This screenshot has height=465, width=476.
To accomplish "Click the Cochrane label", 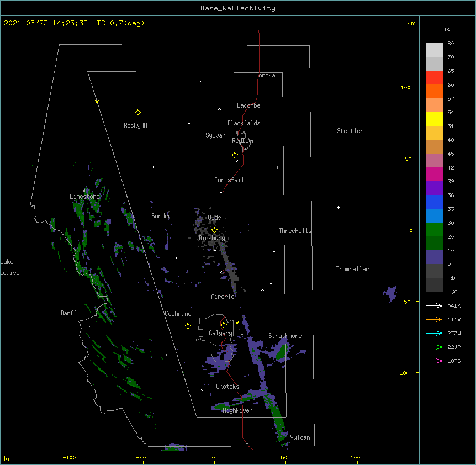I will point(178,314).
